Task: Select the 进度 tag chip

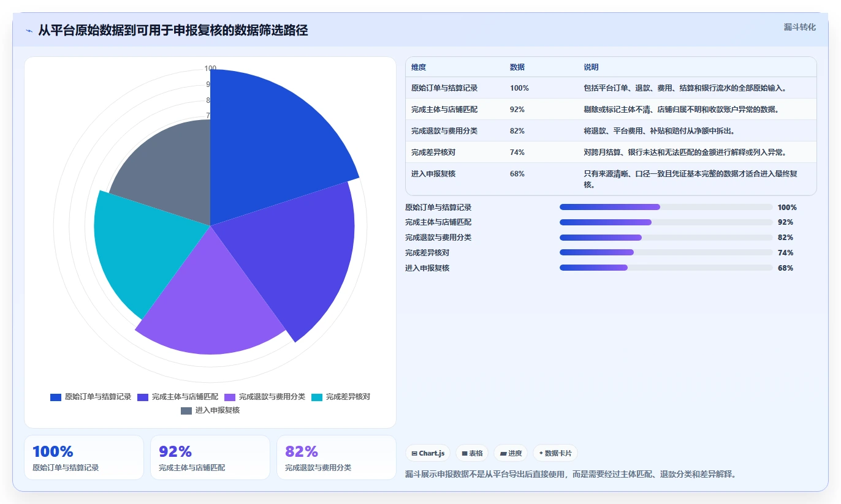Action: coord(511,453)
